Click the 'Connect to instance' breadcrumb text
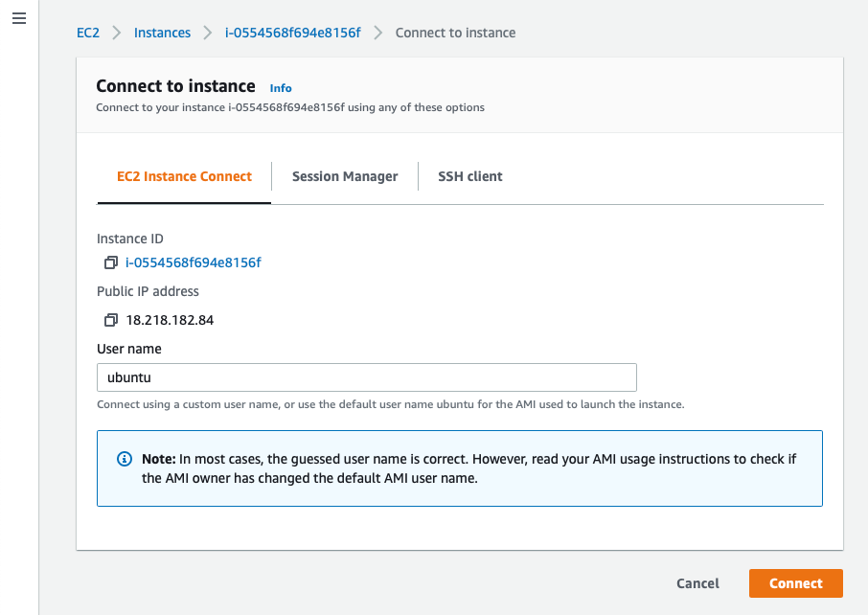This screenshot has width=868, height=615. (x=456, y=33)
